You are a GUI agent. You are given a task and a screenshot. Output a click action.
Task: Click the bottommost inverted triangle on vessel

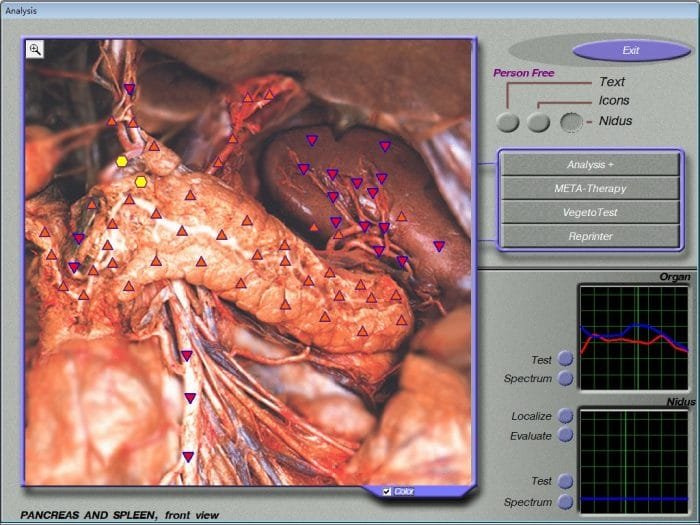tap(188, 457)
